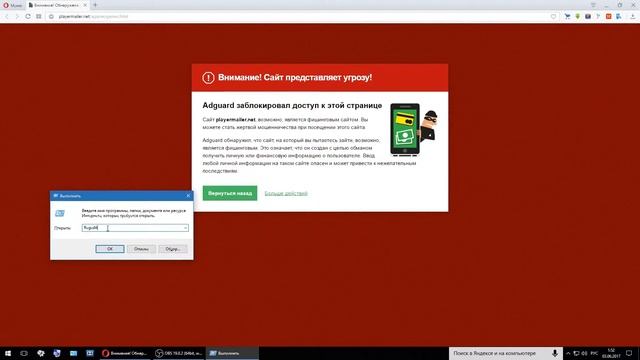Open the third pinned taskbar app
The width and height of the screenshot is (640, 360).
click(x=40, y=353)
